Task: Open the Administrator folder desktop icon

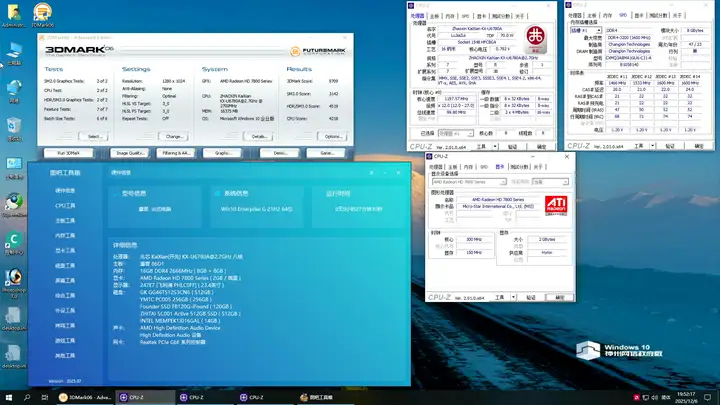Action: (x=14, y=15)
